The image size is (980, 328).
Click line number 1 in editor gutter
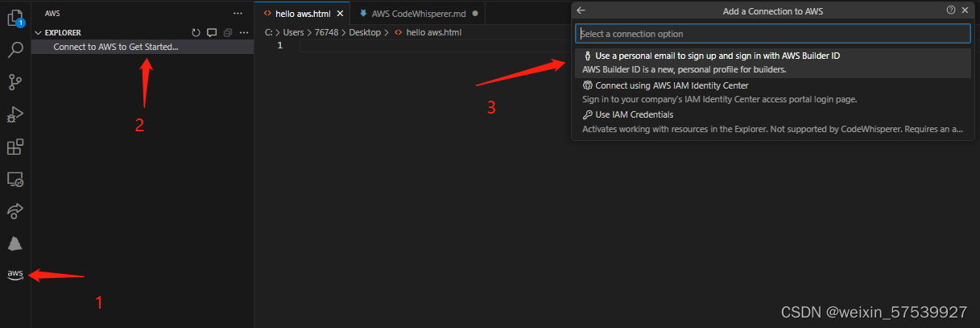point(279,46)
